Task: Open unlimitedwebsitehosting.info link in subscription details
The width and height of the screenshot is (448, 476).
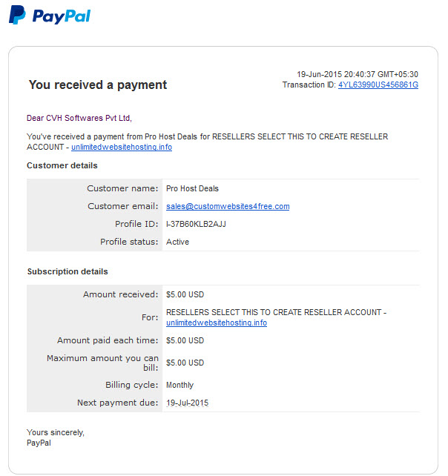Action: click(217, 323)
